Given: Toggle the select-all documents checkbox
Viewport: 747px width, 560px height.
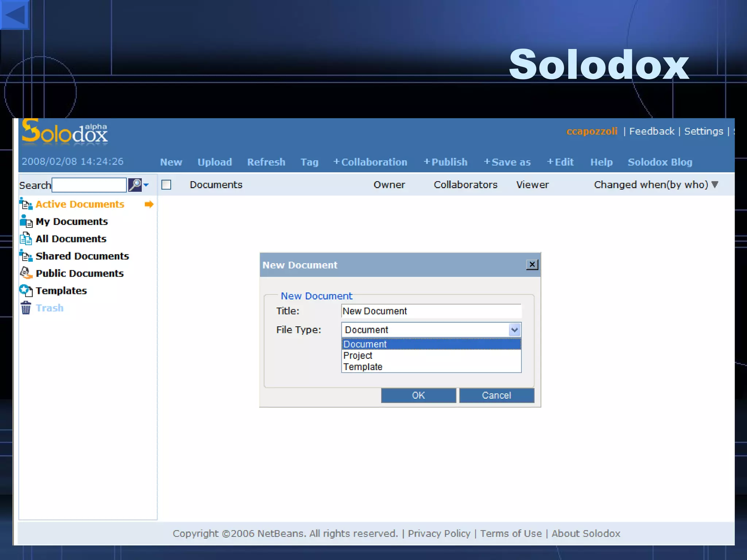Looking at the screenshot, I should pyautogui.click(x=166, y=185).
